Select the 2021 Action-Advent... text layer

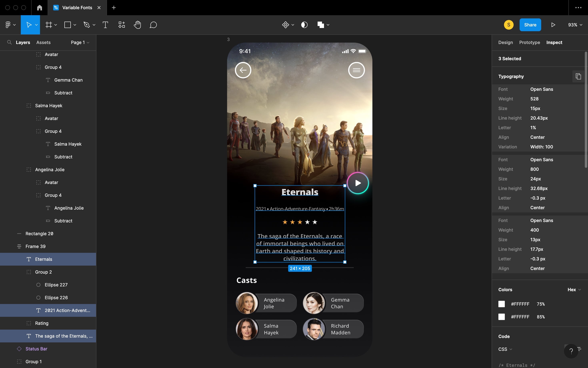point(48,310)
